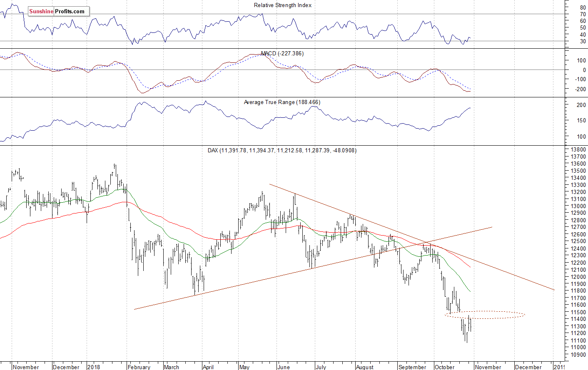This screenshot has width=588, height=370.
Task: Click the February axis label
Action: pos(139,367)
